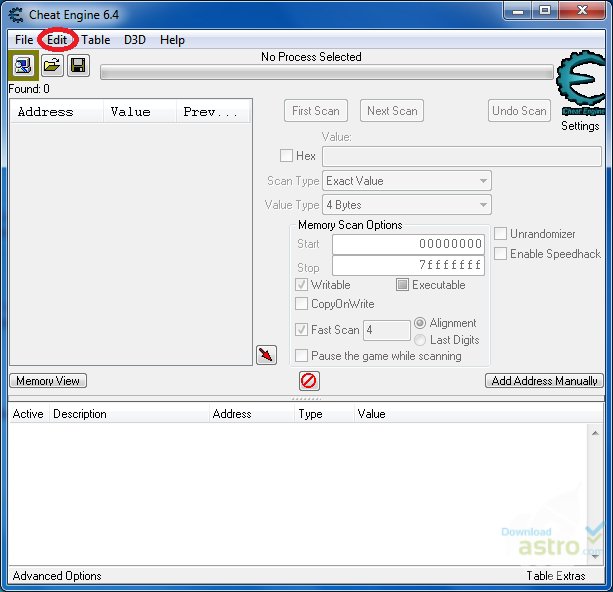The width and height of the screenshot is (613, 592).
Task: Open the process selection icon
Action: 23,65
